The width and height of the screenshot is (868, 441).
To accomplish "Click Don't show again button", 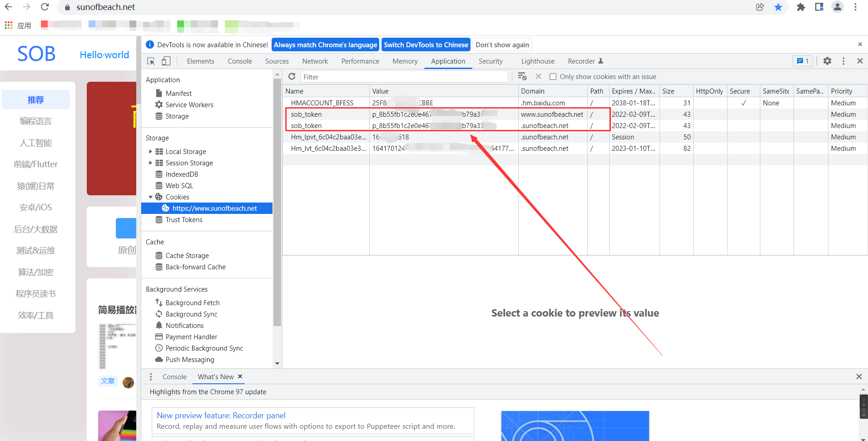I will tap(502, 45).
